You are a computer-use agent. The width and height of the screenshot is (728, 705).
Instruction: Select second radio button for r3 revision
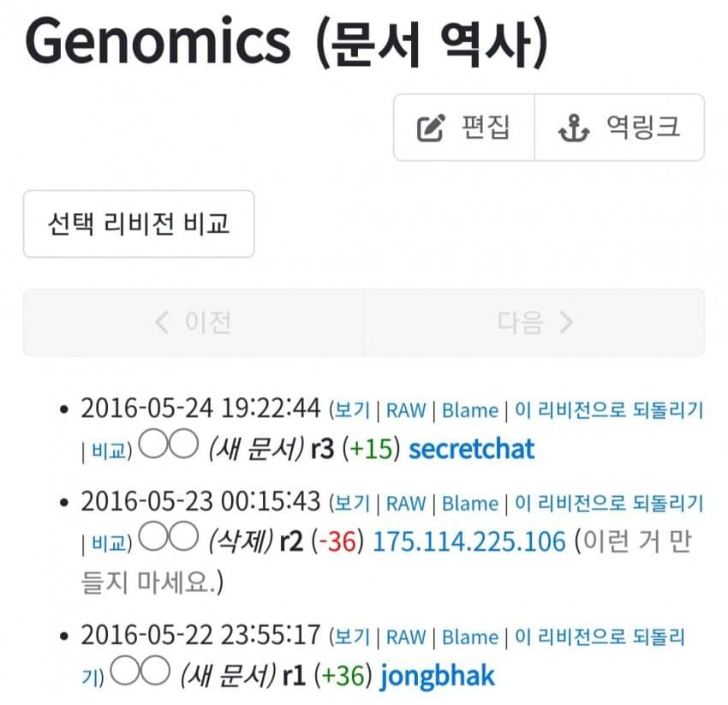point(183,443)
